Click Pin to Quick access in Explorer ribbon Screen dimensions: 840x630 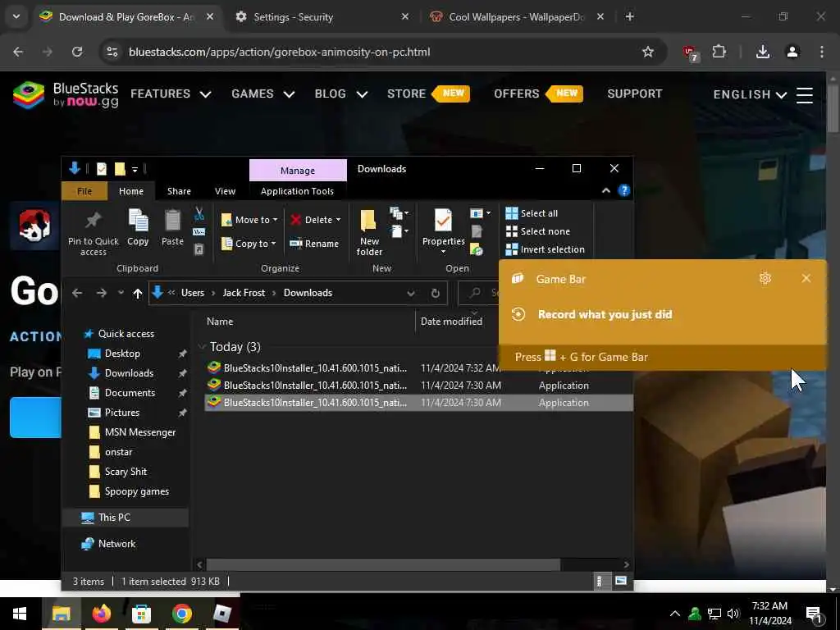(94, 232)
